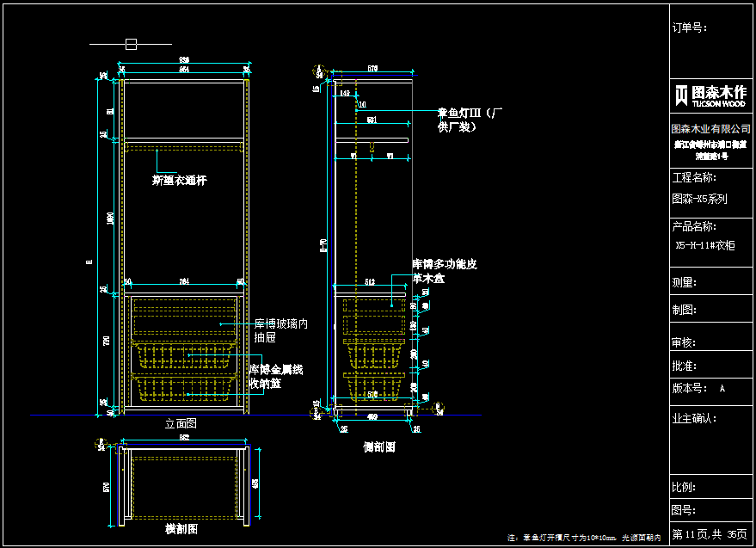Select the small square marker at top left
The height and width of the screenshot is (548, 756).
coord(131,44)
